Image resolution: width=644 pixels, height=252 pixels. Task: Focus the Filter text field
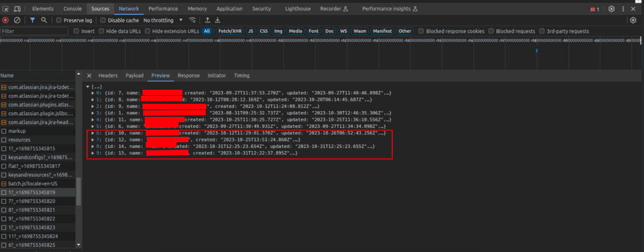(x=34, y=31)
